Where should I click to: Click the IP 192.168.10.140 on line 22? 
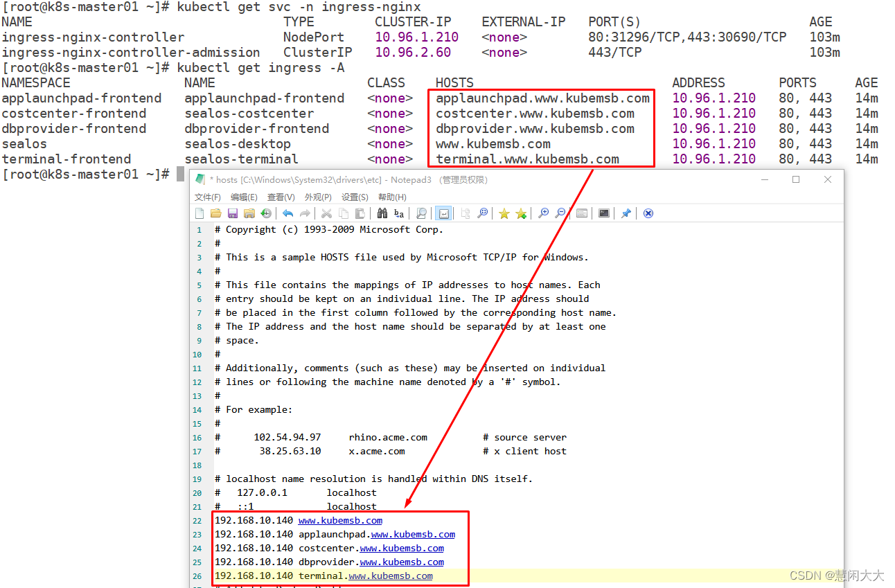click(x=254, y=520)
